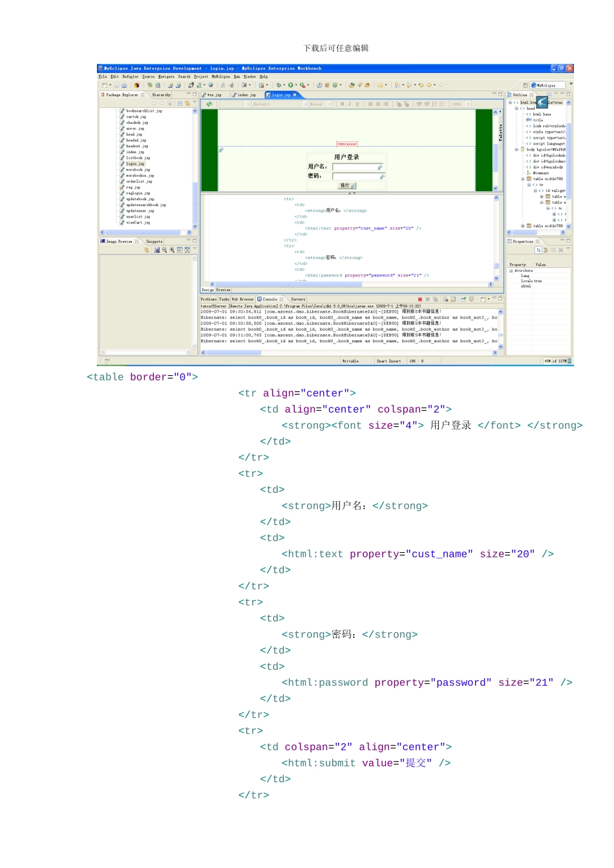Screen dimensions: 614x868
Task: Click the Underline formatting icon in editor toolbar
Action: point(357,104)
